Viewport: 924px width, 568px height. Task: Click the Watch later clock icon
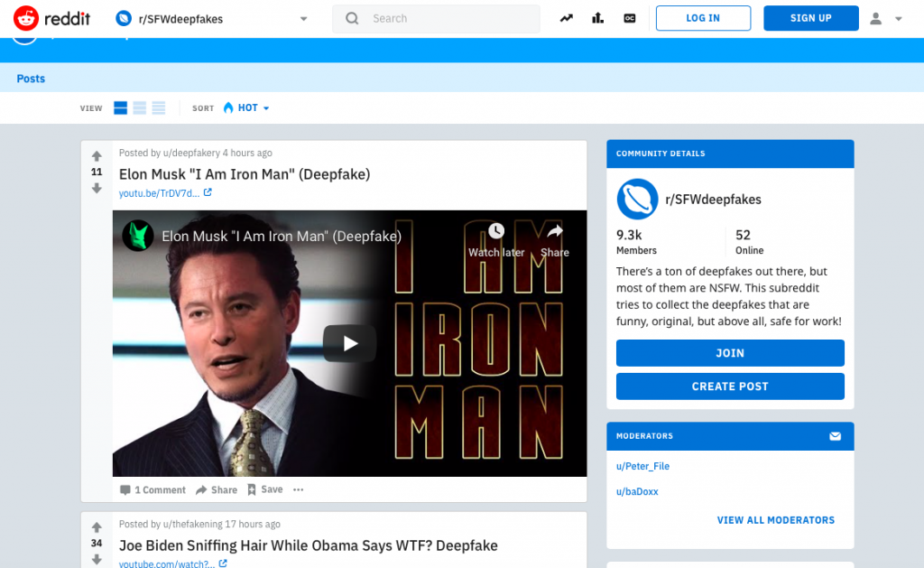coord(496,230)
